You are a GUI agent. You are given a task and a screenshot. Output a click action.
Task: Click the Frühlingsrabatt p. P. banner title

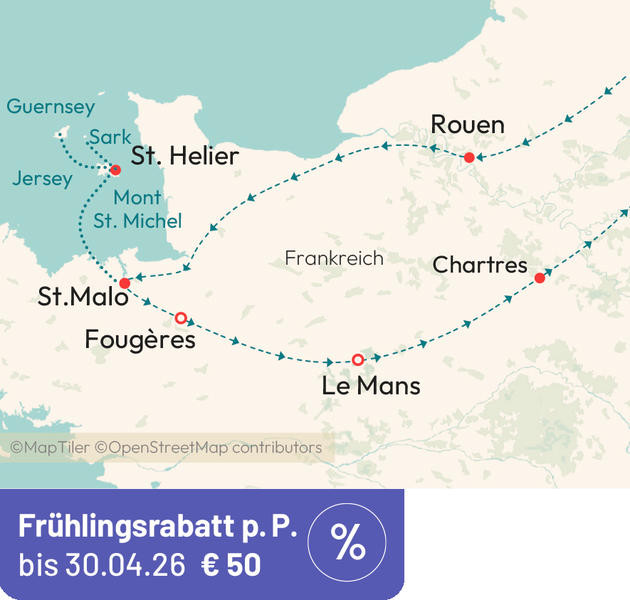158,526
